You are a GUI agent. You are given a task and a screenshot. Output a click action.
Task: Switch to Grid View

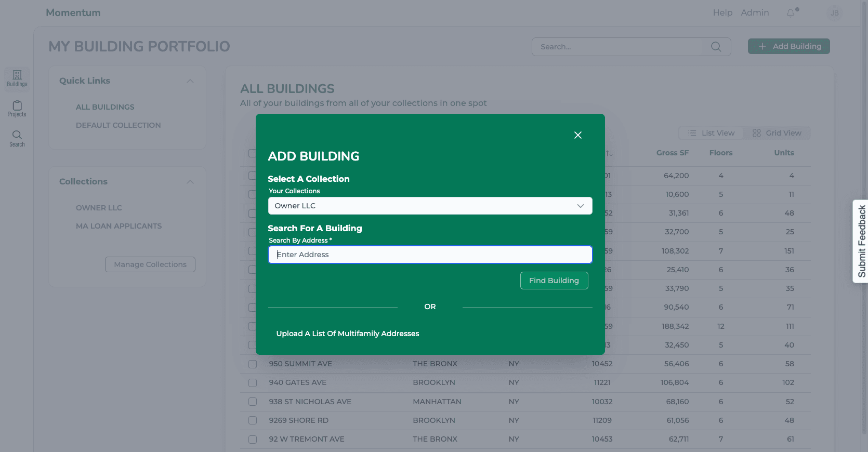(777, 133)
